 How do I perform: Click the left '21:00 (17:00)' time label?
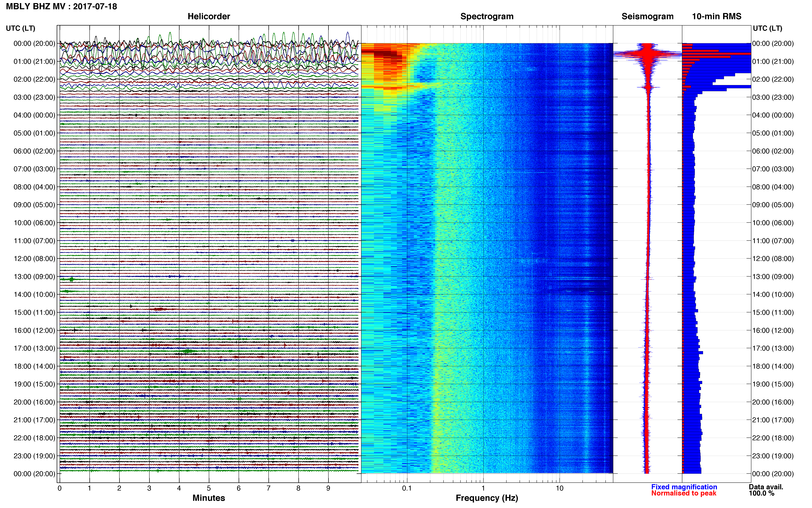pos(34,420)
